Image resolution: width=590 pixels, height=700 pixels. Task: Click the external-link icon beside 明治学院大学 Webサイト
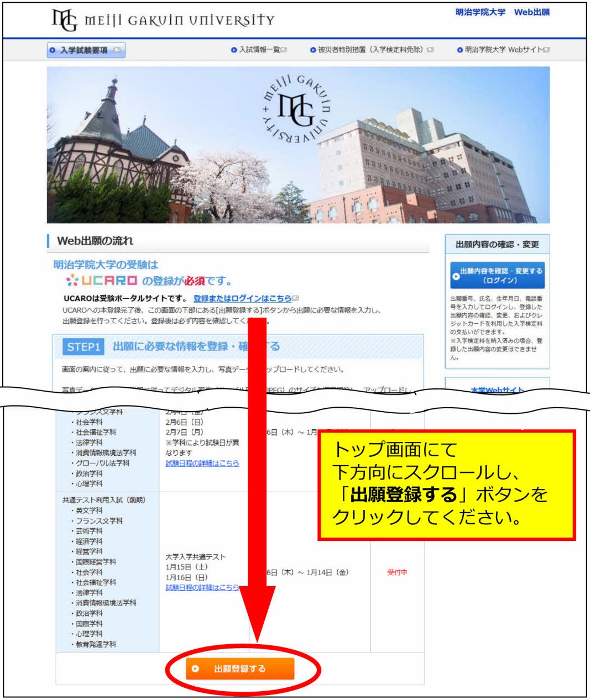click(x=547, y=50)
